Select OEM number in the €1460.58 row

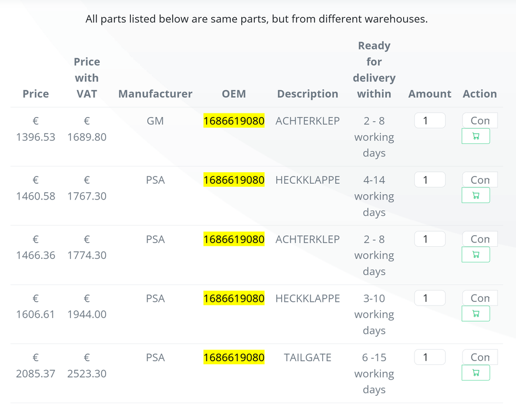coord(234,180)
